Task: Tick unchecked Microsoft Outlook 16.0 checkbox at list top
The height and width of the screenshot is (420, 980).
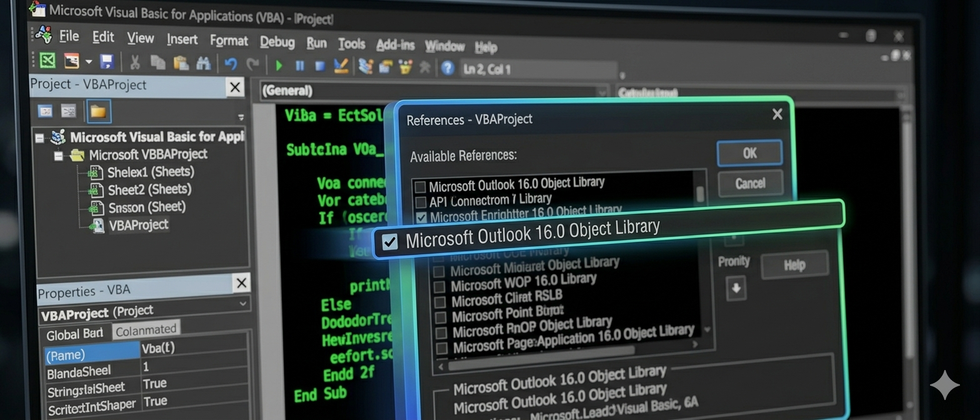Action: pyautogui.click(x=420, y=187)
